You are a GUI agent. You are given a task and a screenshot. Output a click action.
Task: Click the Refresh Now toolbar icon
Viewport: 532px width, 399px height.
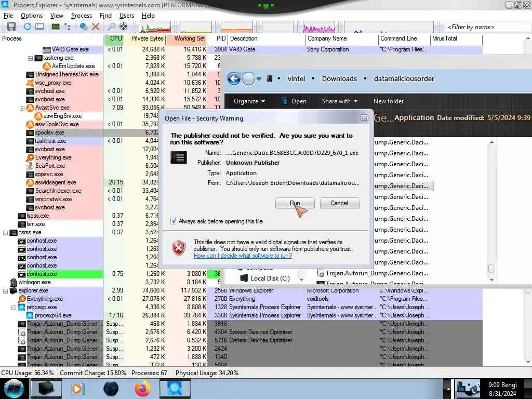click(28, 26)
